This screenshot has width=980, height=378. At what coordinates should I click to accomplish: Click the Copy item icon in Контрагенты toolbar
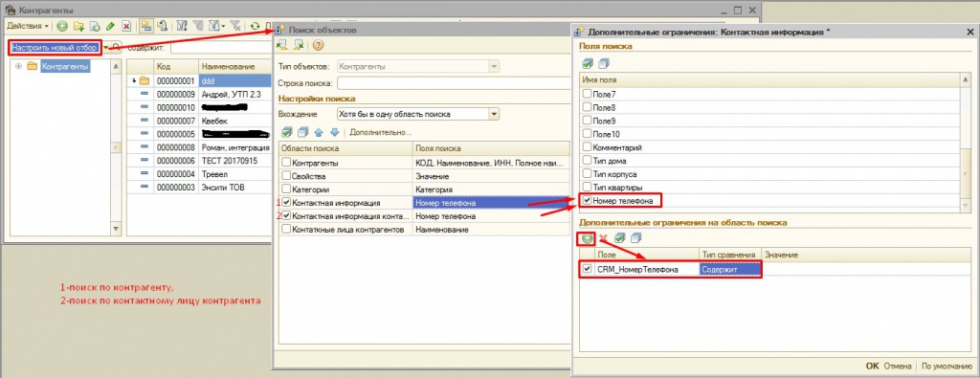point(95,26)
